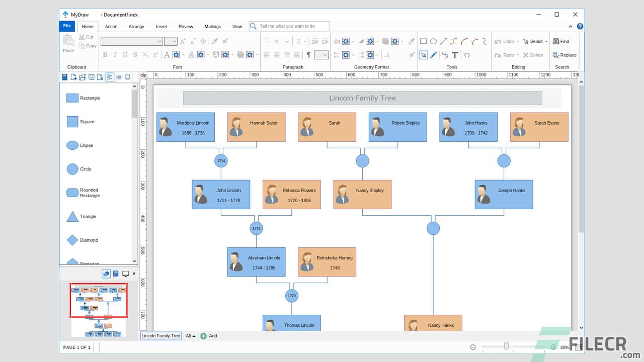Select the Text tool in the Tools group
This screenshot has height=362, width=644.
454,55
